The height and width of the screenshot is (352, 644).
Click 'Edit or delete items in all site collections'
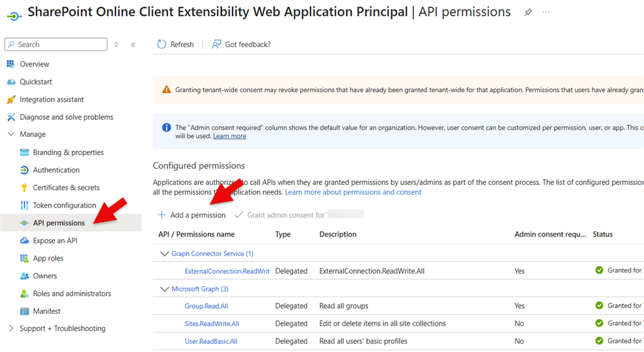[x=383, y=324]
